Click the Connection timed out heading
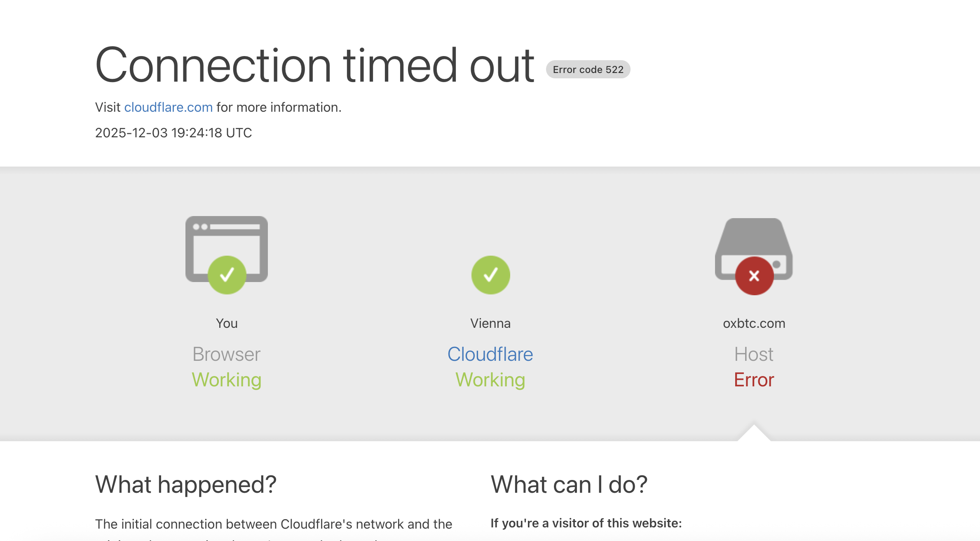Image resolution: width=980 pixels, height=541 pixels. 314,66
